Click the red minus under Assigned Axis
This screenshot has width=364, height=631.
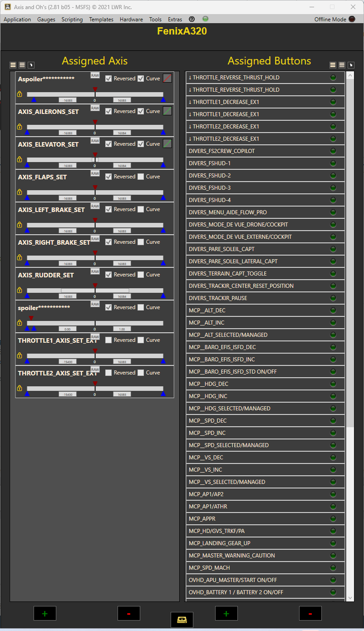tap(129, 613)
